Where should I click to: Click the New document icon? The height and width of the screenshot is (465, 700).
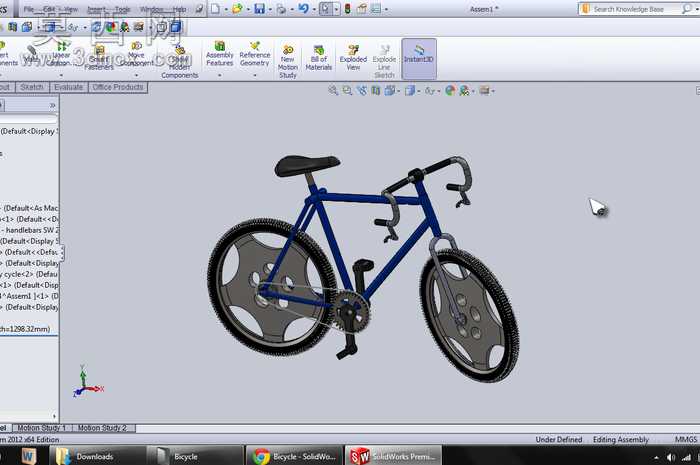click(x=216, y=8)
